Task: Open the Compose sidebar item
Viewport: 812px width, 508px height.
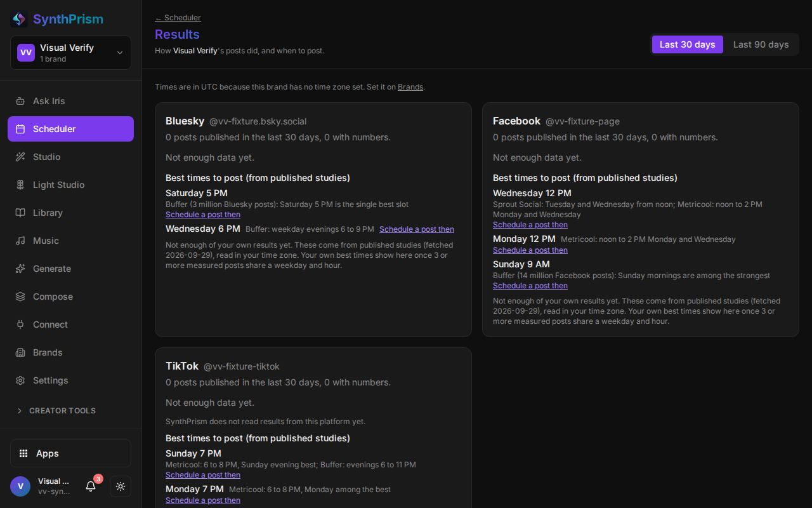Action: click(x=70, y=297)
